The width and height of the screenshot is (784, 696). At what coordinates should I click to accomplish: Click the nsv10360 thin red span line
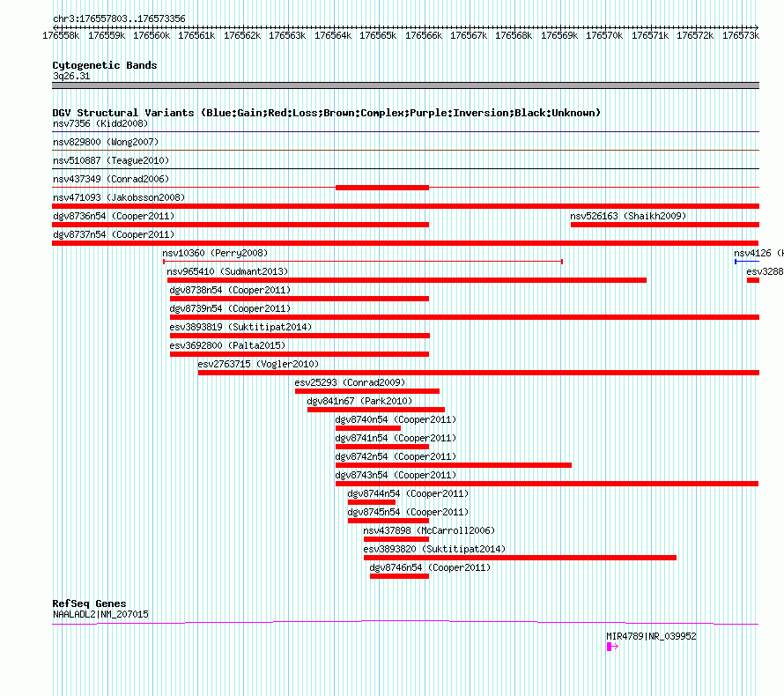[x=363, y=262]
